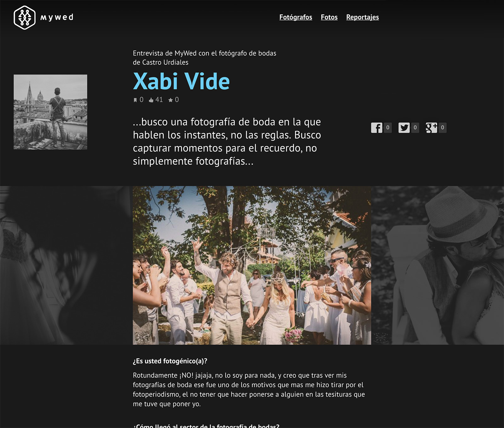Click the '¿Es usted fotogénico(a)?' question heading
This screenshot has width=504, height=428.
pos(170,361)
